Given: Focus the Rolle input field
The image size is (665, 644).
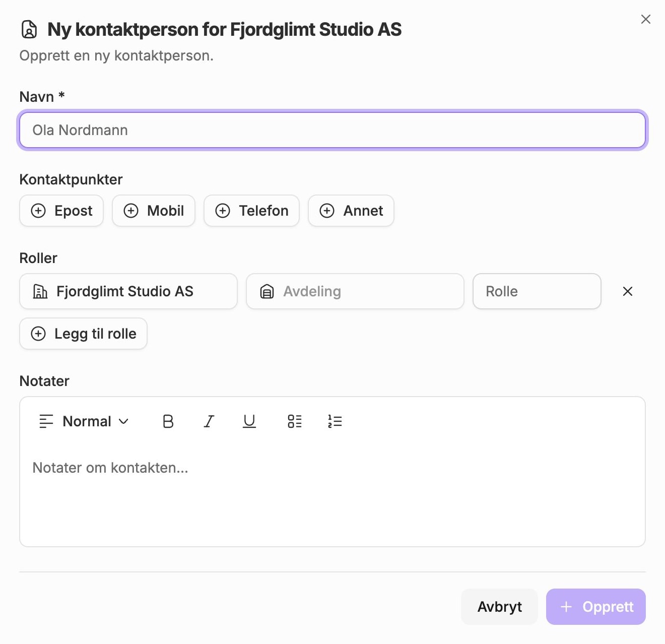Looking at the screenshot, I should (x=537, y=291).
